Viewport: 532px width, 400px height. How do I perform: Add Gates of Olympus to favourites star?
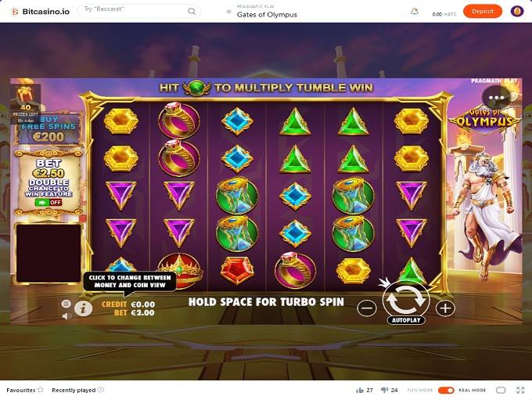click(x=229, y=12)
